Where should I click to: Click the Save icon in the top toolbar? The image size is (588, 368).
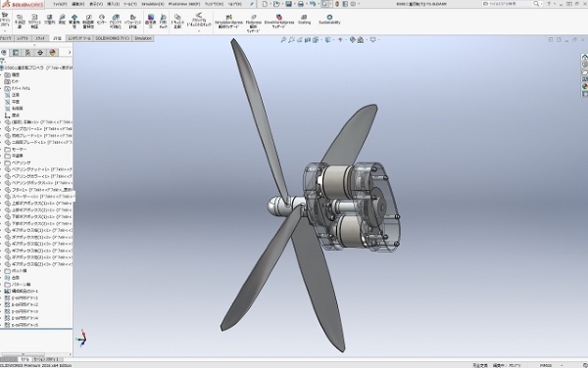[x=288, y=4]
